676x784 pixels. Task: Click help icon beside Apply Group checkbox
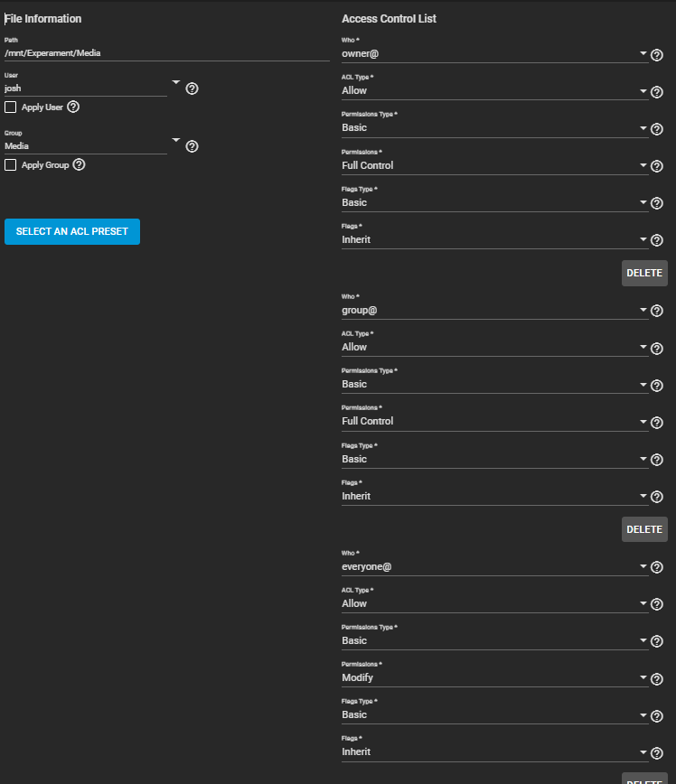(x=79, y=164)
